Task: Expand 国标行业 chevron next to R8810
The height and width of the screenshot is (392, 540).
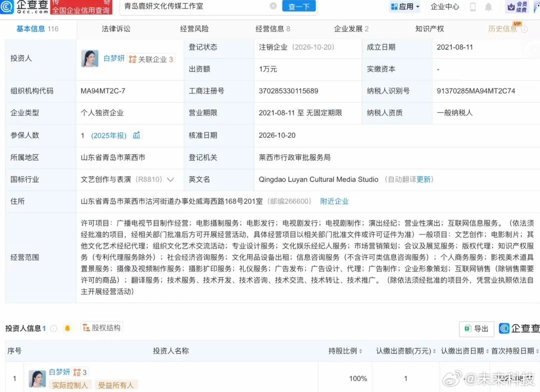Action: click(170, 179)
